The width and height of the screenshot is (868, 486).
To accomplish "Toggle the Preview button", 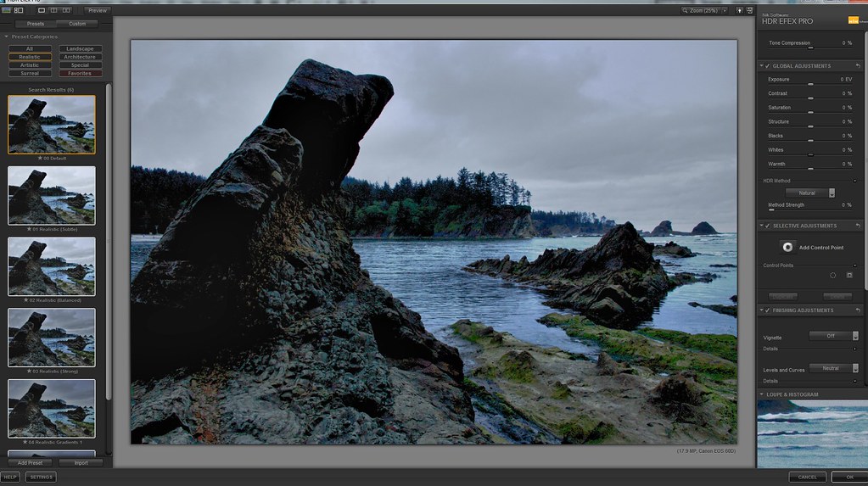I will pyautogui.click(x=98, y=10).
